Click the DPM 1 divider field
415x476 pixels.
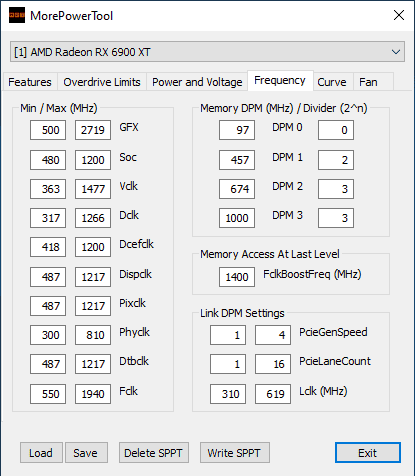[x=336, y=160]
